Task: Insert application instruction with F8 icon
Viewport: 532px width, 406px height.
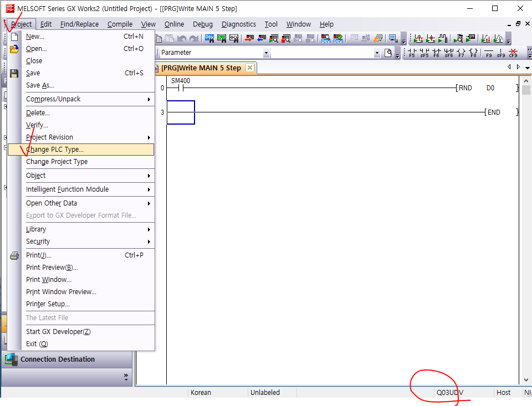Action: (473, 53)
